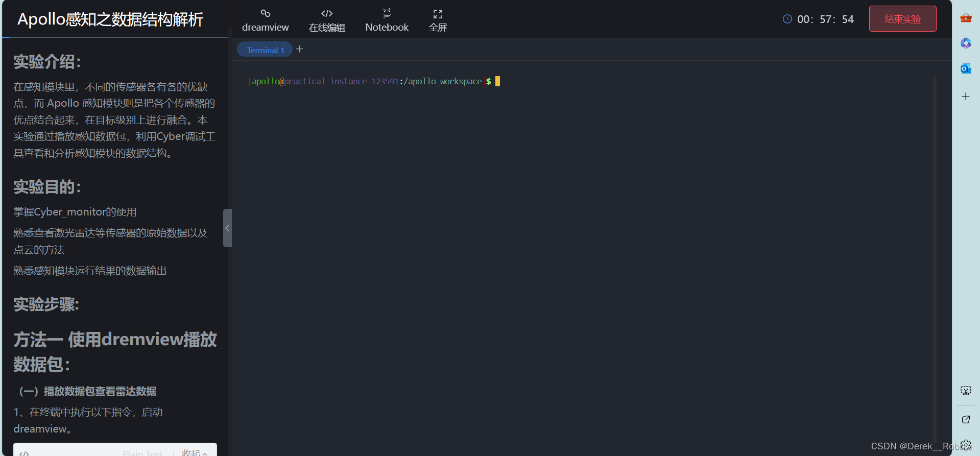Image resolution: width=980 pixels, height=456 pixels.
Task: Click the Apollo感知之数据结构解析 title
Action: pyautogui.click(x=110, y=19)
